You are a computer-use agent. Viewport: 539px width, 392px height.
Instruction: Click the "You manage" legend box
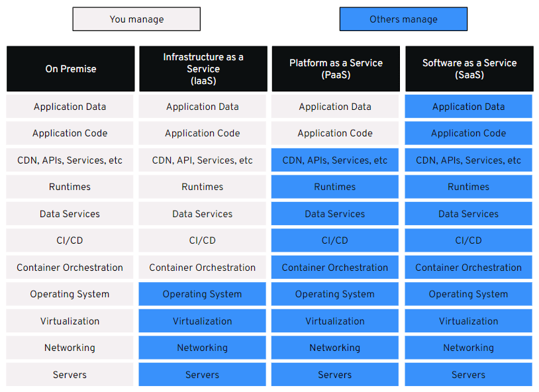pyautogui.click(x=136, y=19)
